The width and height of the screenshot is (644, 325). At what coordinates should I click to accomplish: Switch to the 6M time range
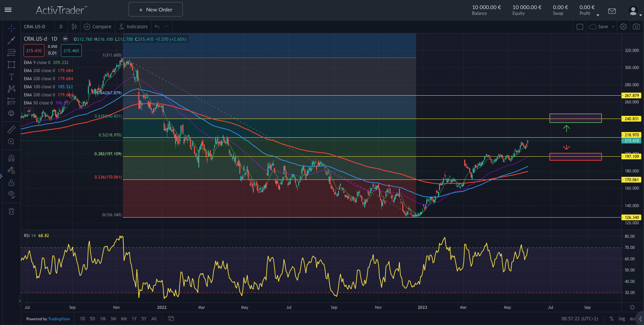(124, 319)
